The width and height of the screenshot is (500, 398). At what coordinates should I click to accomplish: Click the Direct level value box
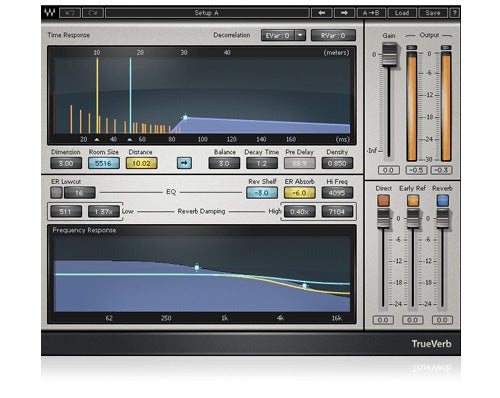383,320
